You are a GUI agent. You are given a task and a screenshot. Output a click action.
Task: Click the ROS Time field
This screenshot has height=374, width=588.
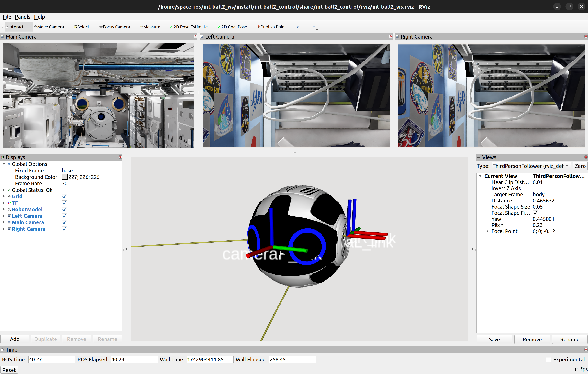[51, 359]
